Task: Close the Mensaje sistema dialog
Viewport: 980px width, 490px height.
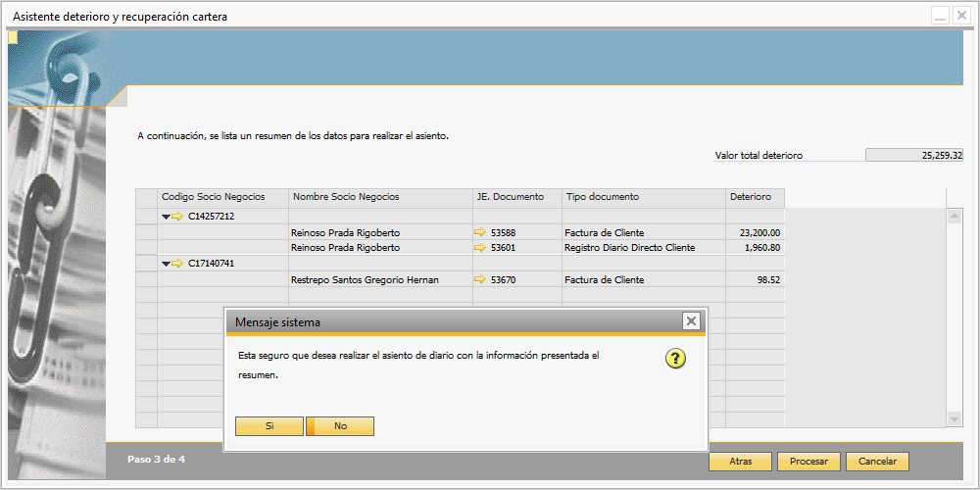Action: [x=691, y=321]
